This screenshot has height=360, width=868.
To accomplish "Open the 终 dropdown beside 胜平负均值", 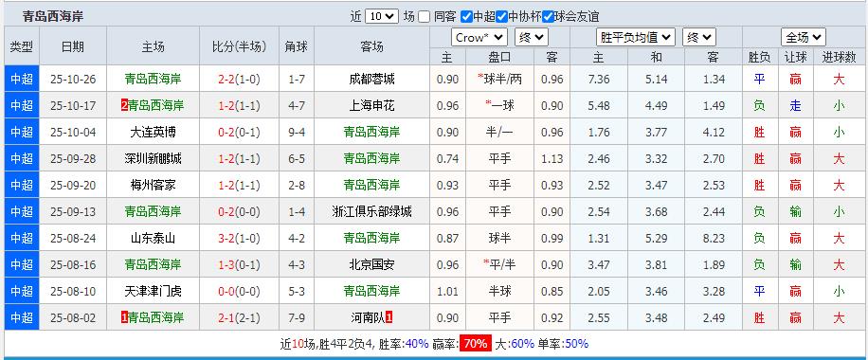I will click(699, 38).
